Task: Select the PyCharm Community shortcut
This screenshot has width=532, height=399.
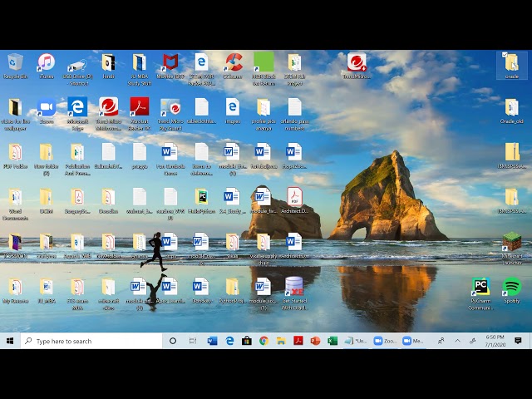Action: 480,293
